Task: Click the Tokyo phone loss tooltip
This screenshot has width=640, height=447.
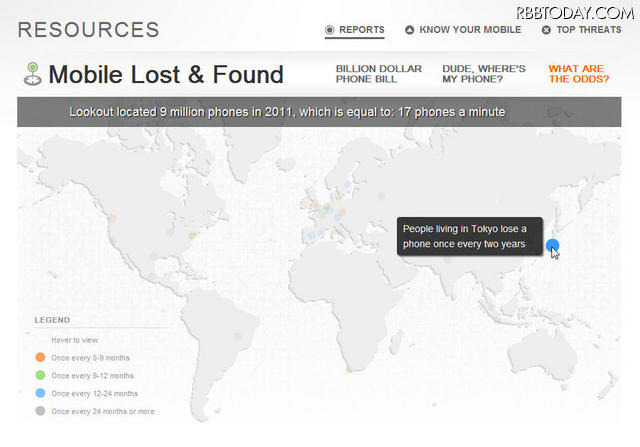Action: [x=470, y=236]
